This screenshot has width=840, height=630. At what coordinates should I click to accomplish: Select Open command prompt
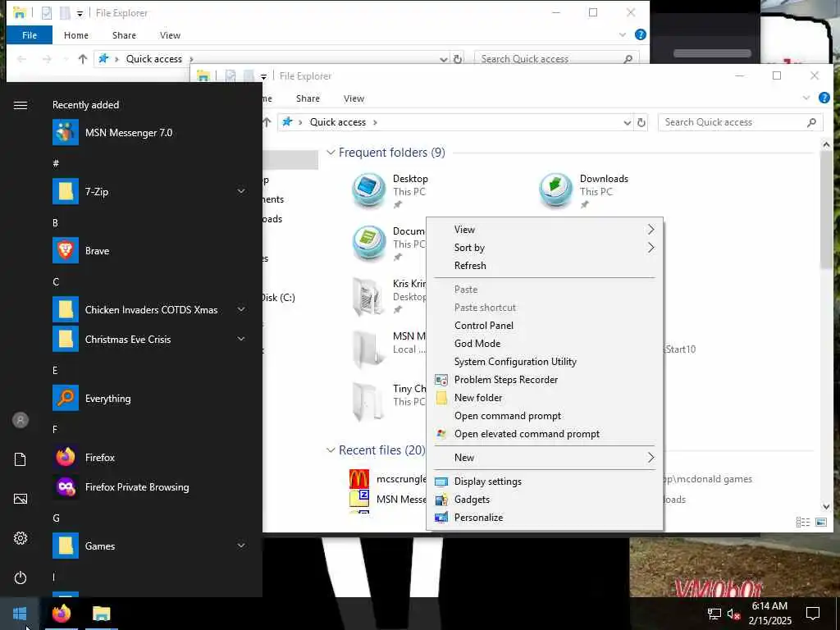point(545,416)
